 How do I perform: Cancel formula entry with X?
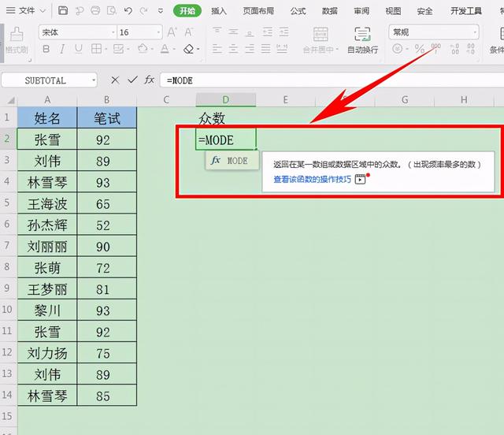coord(115,80)
